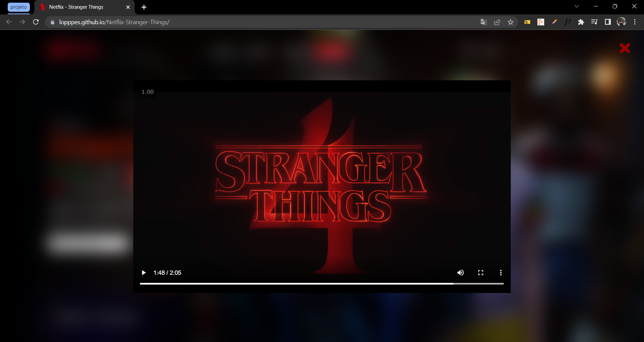Mute the trailer video audio
The image size is (644, 342).
pyautogui.click(x=460, y=272)
